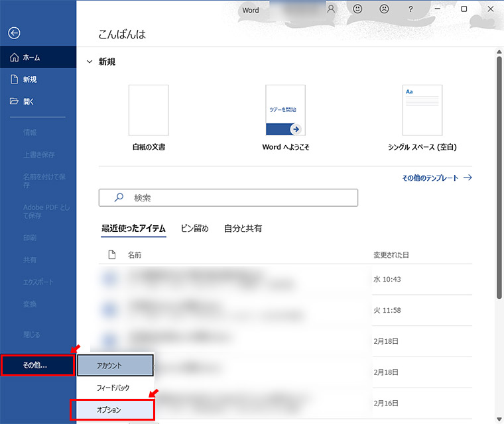The image size is (504, 424).
Task: Send negative feedback with frown face icon
Action: coord(384,9)
